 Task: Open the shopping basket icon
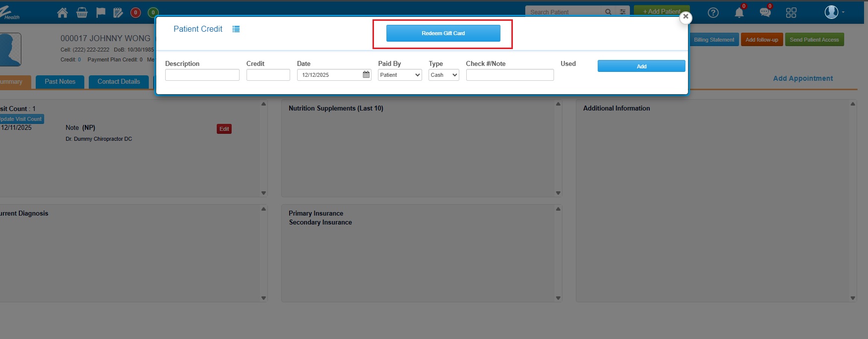point(82,13)
